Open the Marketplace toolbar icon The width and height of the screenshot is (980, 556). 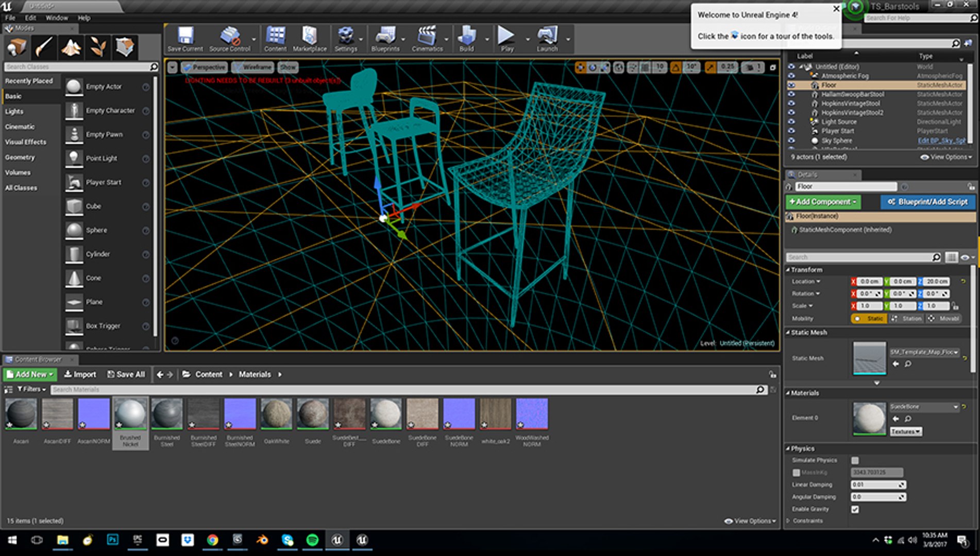tap(310, 39)
